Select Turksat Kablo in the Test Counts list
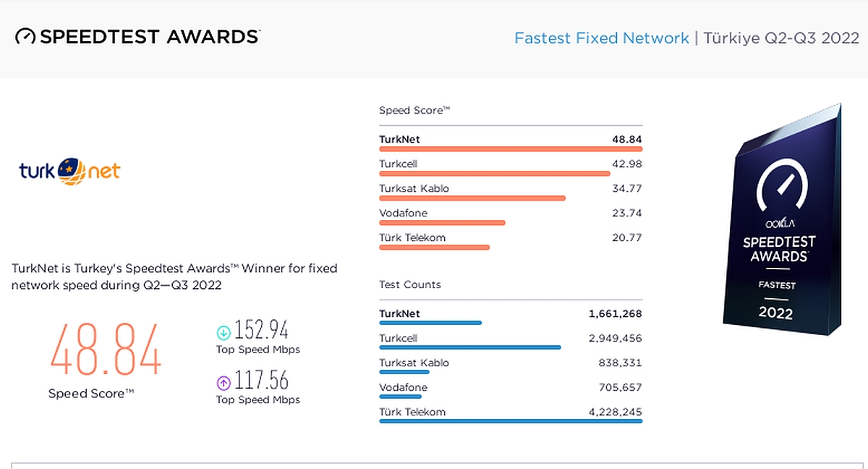The height and width of the screenshot is (469, 868). [414, 363]
